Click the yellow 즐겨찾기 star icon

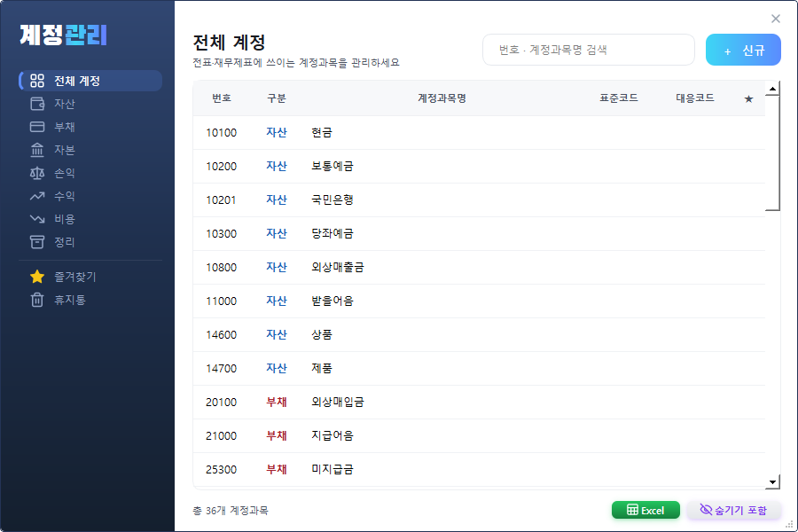click(37, 277)
